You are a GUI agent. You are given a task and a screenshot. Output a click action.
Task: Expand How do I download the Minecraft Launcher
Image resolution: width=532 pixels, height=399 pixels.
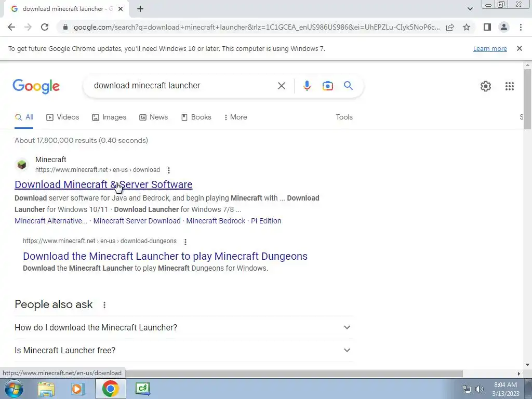pyautogui.click(x=183, y=327)
